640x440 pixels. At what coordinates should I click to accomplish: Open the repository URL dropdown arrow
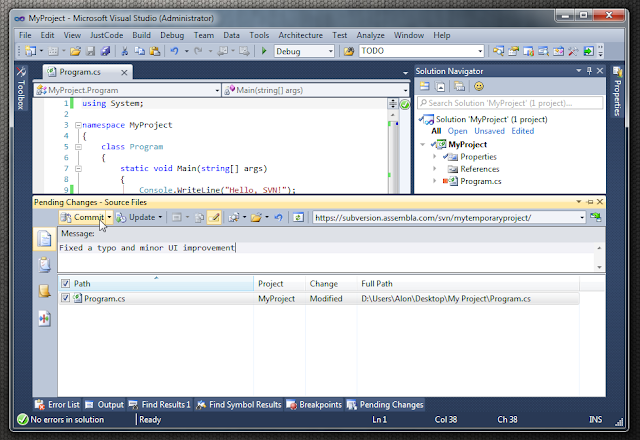pyautogui.click(x=582, y=218)
